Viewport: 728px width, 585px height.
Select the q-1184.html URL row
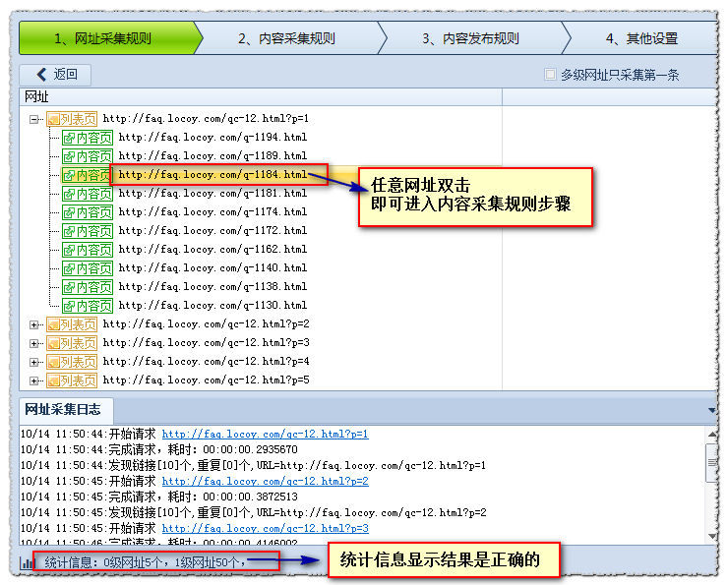tap(212, 175)
